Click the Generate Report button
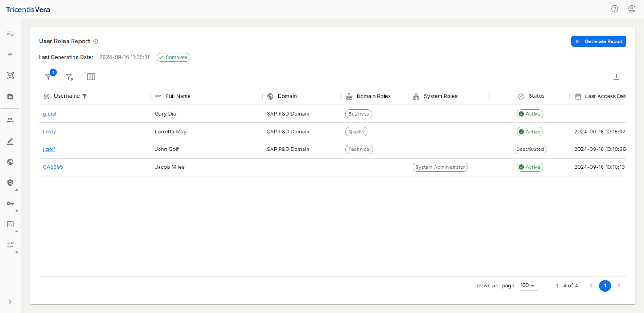Viewport: 644px width, 313px height. pos(599,41)
